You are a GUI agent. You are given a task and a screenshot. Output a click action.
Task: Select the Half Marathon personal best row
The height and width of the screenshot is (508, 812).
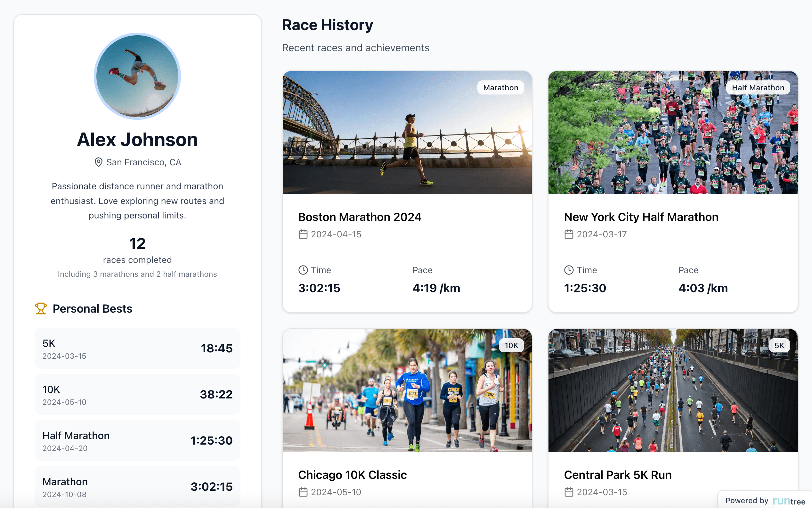click(137, 440)
